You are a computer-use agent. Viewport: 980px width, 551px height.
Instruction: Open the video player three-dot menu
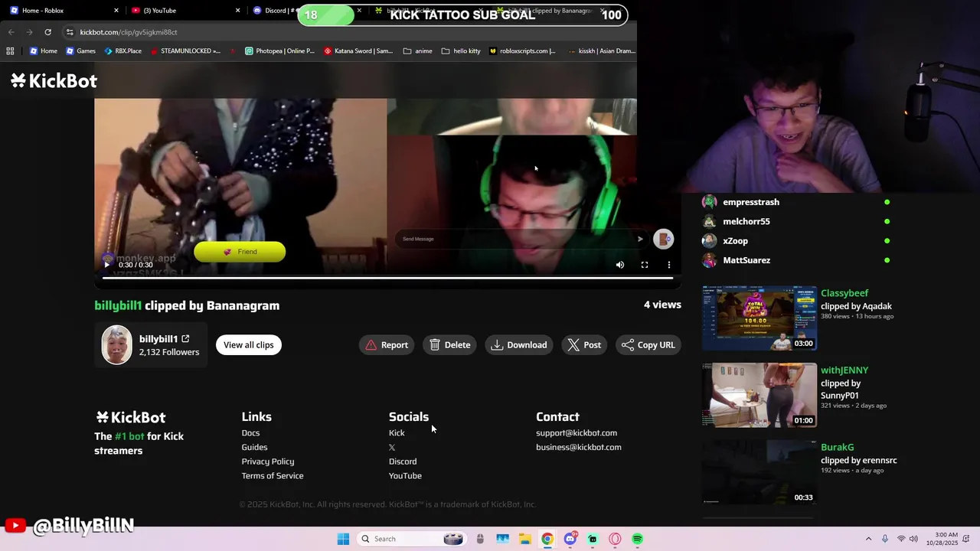669,265
